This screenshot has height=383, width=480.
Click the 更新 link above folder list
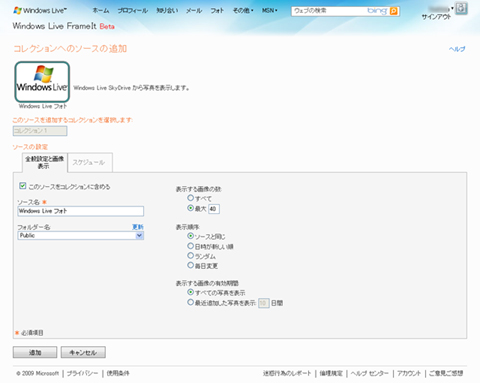click(138, 227)
